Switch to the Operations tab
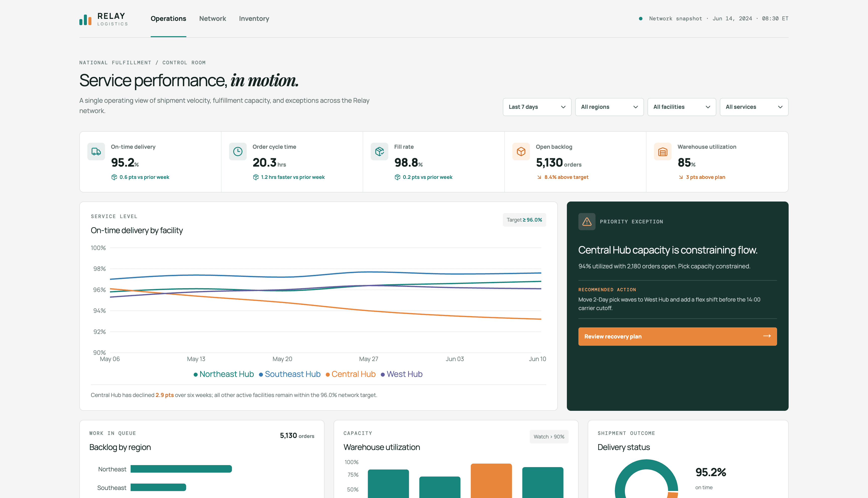Image resolution: width=868 pixels, height=498 pixels. click(168, 19)
